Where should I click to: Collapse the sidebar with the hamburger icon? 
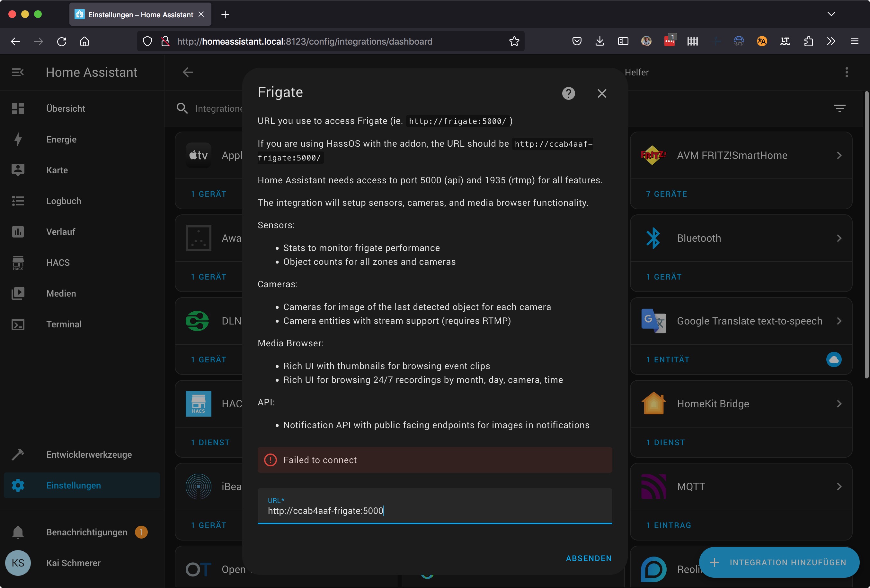point(18,72)
